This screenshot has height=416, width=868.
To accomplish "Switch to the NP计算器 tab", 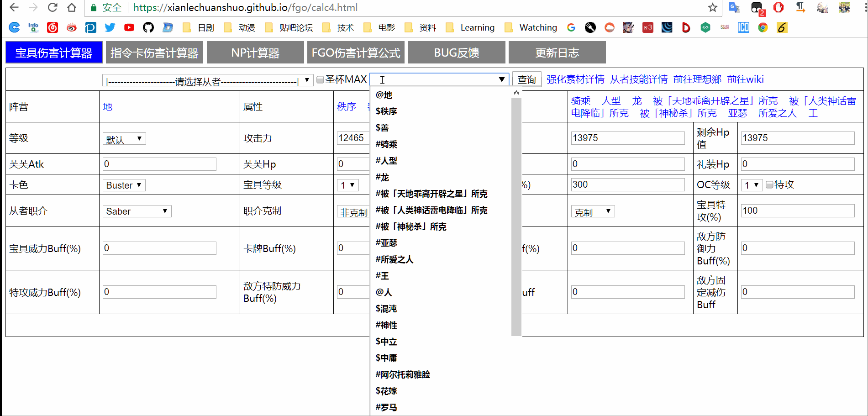I will point(255,52).
